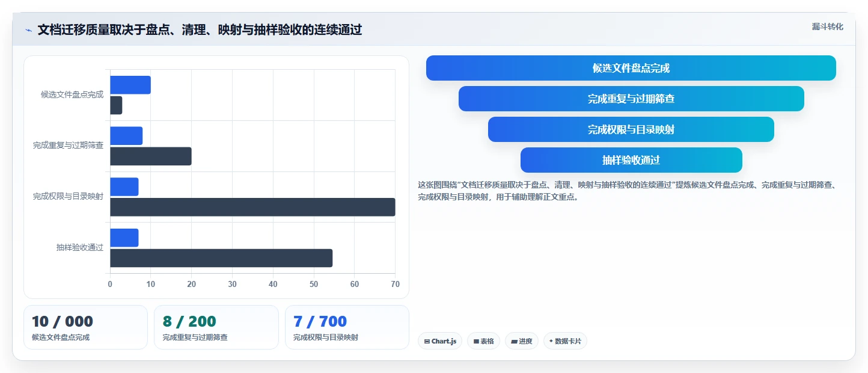Click the blue bar for 完成权限与目录映射
The height and width of the screenshot is (373, 868).
124,186
